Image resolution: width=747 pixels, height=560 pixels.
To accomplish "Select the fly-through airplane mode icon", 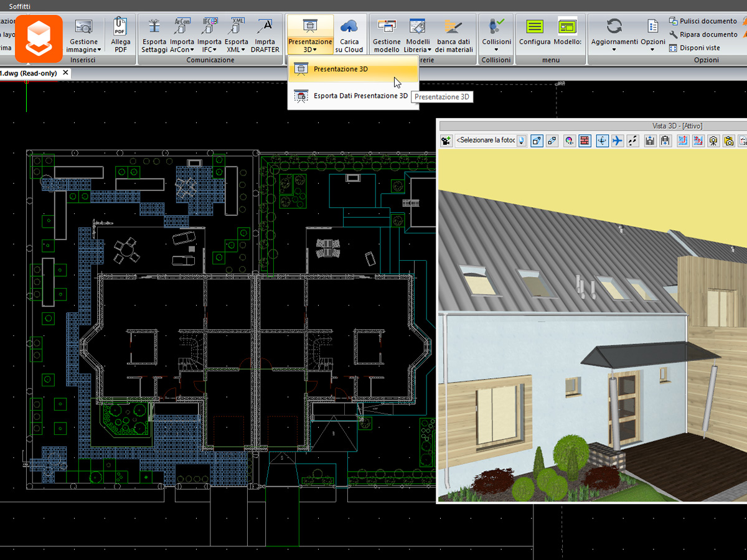I will coord(617,141).
